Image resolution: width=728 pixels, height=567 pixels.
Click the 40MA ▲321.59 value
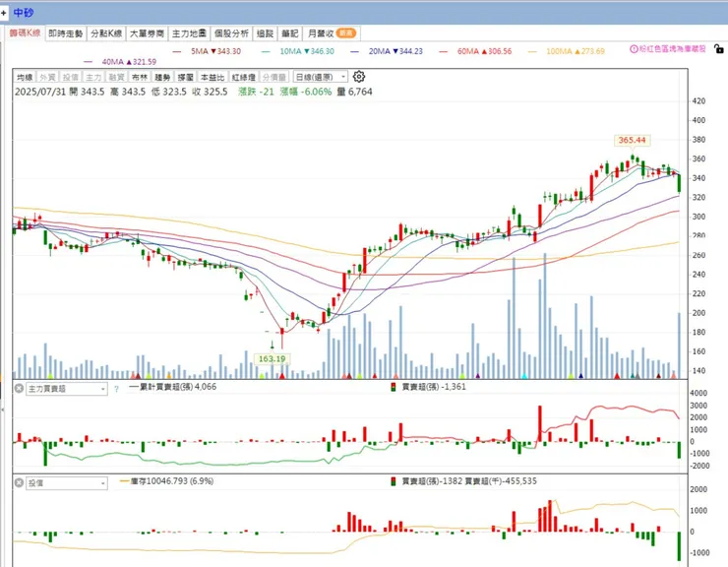click(129, 62)
